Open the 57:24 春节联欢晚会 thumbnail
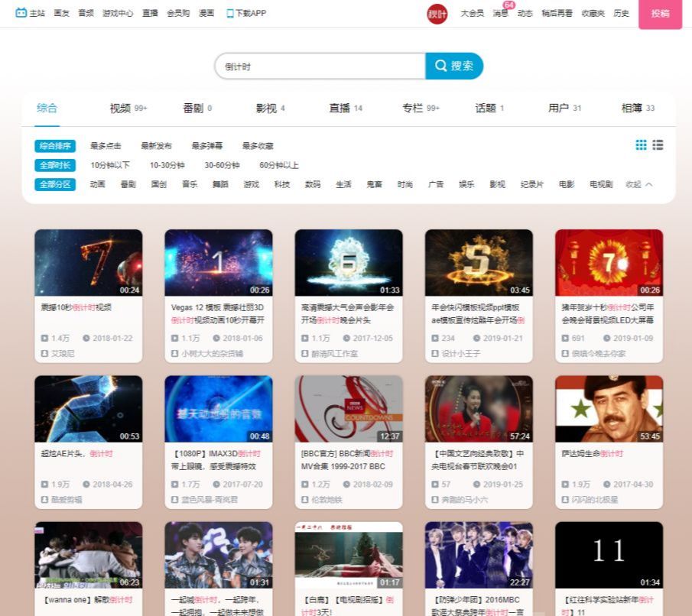Viewport: 692px width, 616px height. [479, 409]
